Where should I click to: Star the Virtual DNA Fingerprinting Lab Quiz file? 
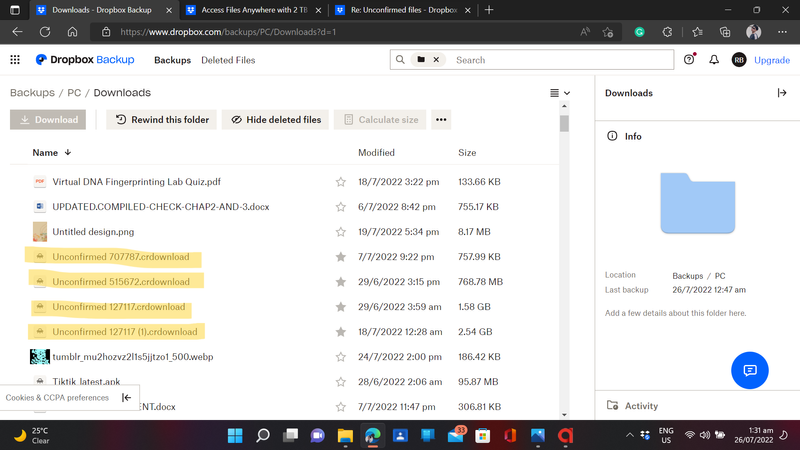point(341,182)
